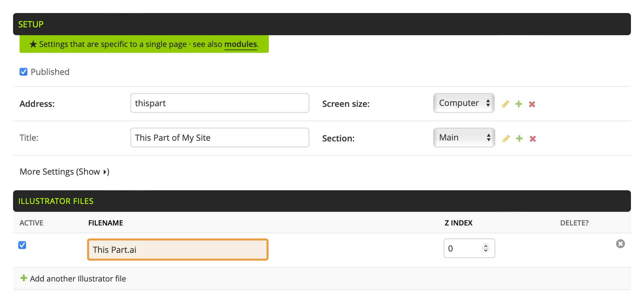Open the Computer screen size dropdown
Viewport: 644px width, 303px height.
(464, 103)
